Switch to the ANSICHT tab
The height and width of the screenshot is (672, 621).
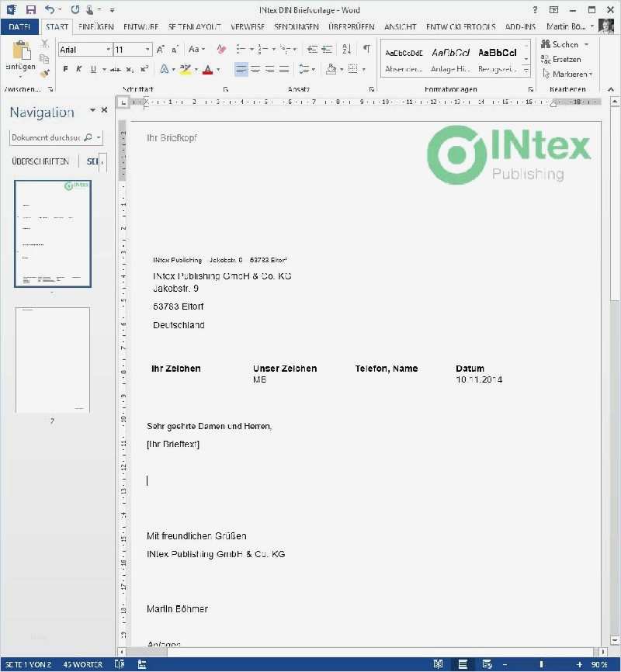click(x=400, y=26)
